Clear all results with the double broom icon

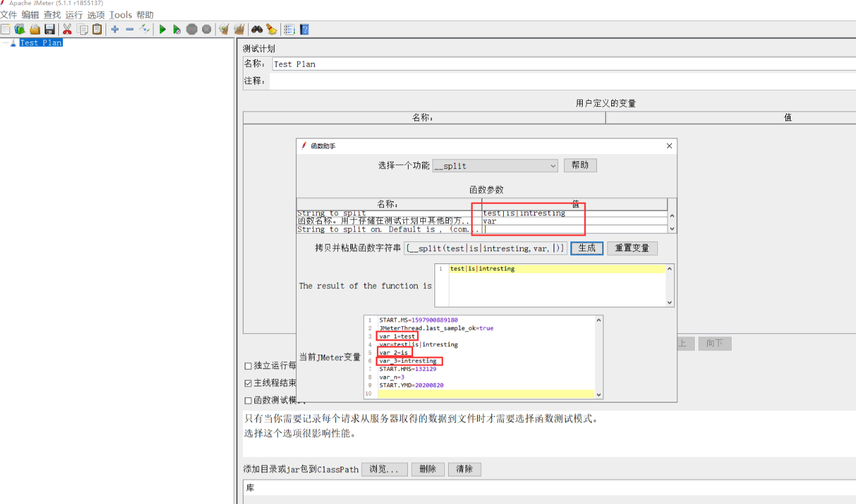[239, 29]
